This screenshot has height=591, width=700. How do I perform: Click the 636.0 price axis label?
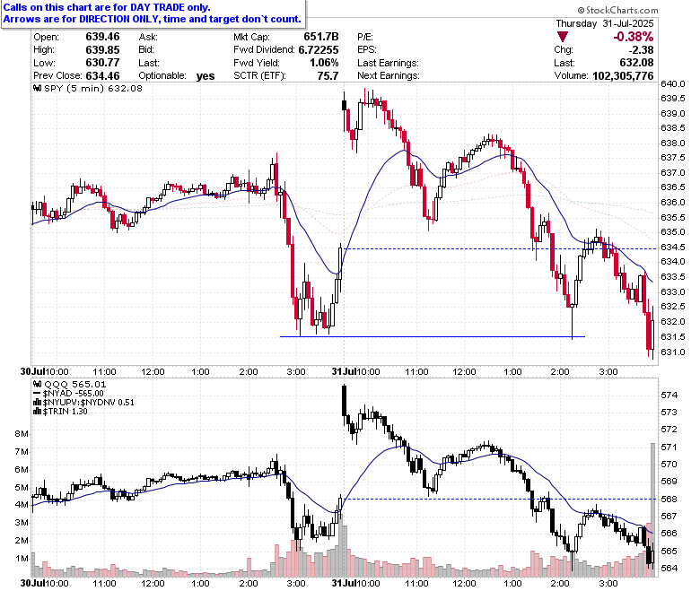point(673,203)
